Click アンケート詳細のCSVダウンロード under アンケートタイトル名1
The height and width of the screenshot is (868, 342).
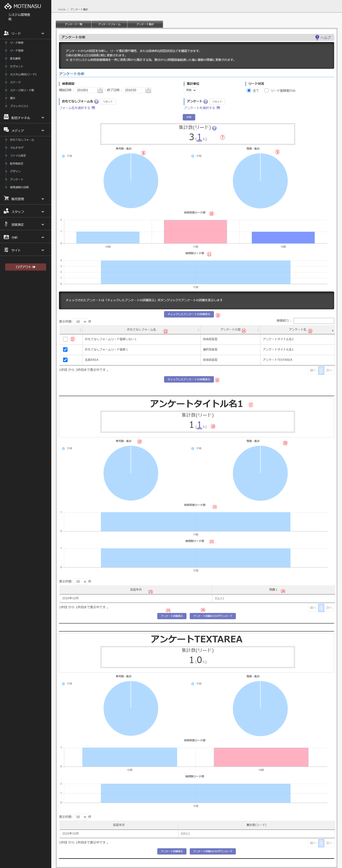(213, 616)
